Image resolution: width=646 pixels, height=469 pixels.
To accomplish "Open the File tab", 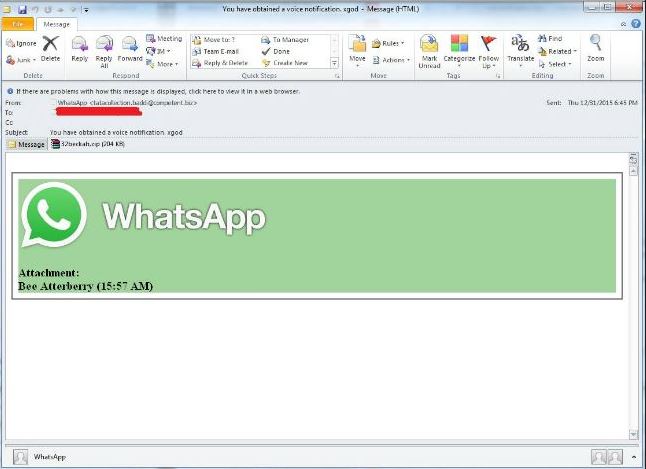I will (18, 24).
